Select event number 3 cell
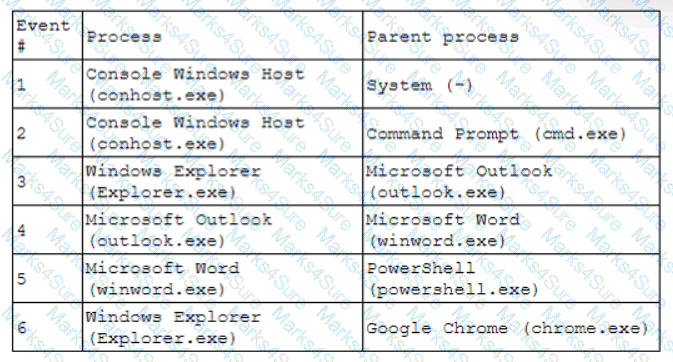The height and width of the screenshot is (362, 673). click(48, 181)
